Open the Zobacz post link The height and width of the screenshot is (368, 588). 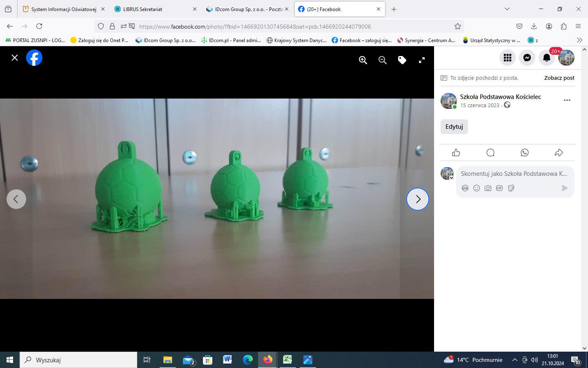(x=559, y=78)
